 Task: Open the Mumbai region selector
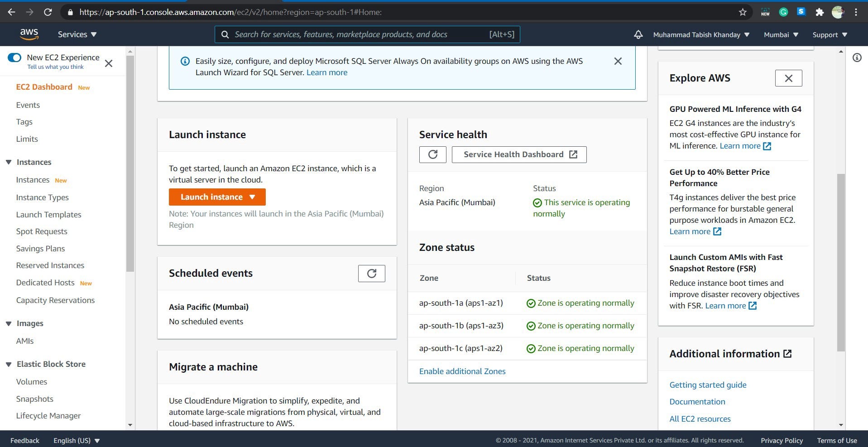click(781, 34)
